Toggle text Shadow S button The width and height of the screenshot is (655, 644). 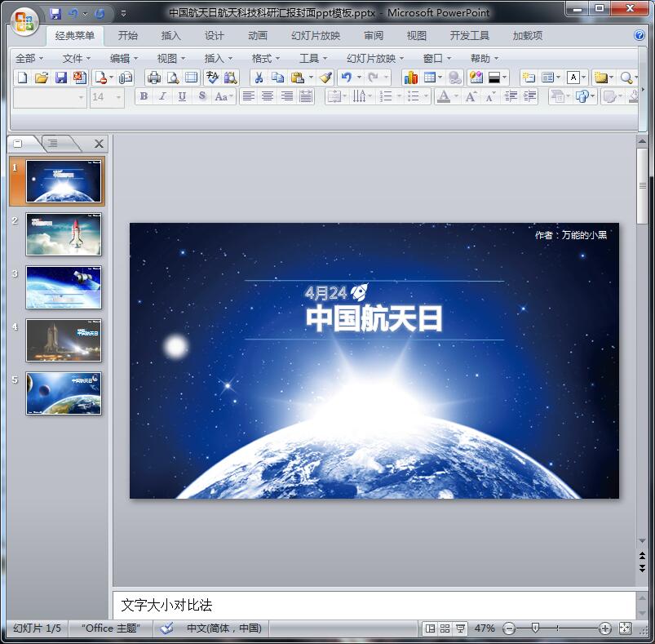coord(201,96)
